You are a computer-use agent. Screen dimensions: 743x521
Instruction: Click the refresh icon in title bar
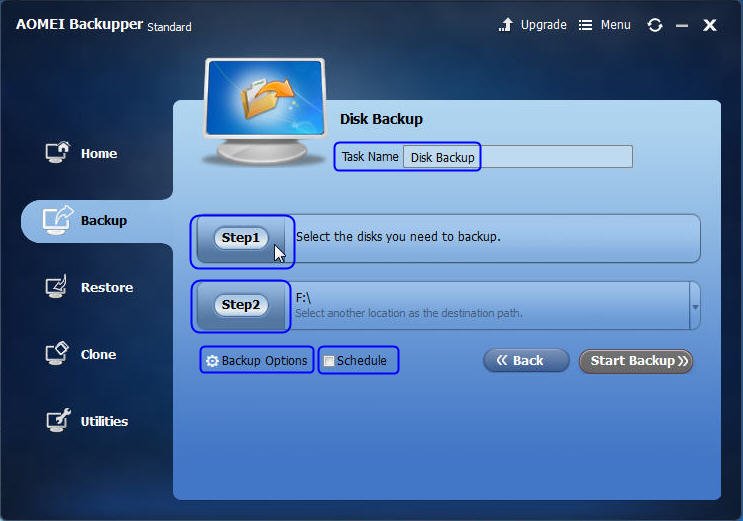(655, 25)
